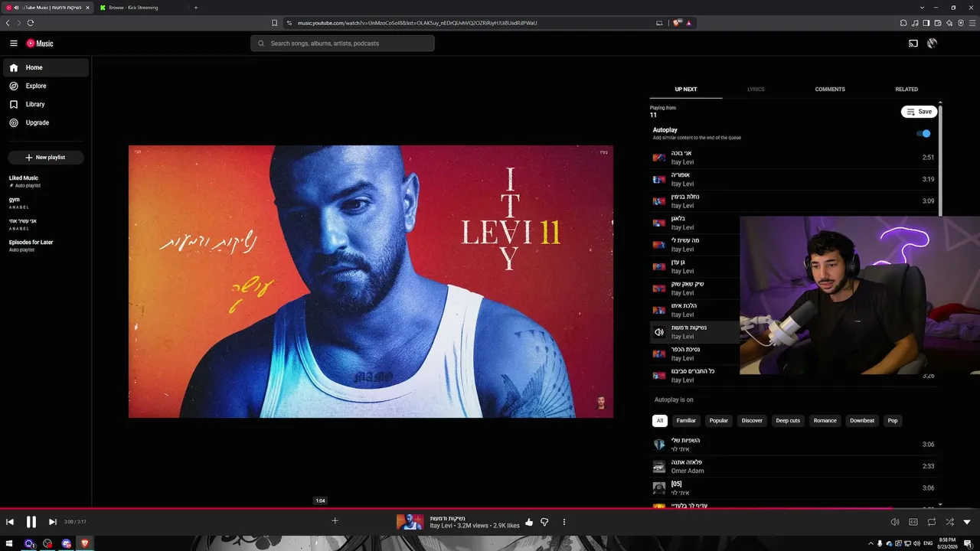Toggle the Autoplay switch
980x551 pixels.
[x=924, y=133]
